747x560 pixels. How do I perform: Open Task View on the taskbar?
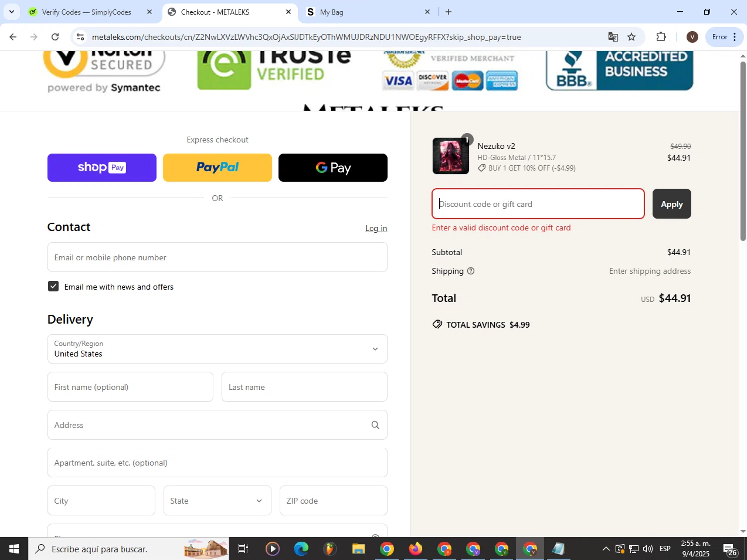click(243, 549)
